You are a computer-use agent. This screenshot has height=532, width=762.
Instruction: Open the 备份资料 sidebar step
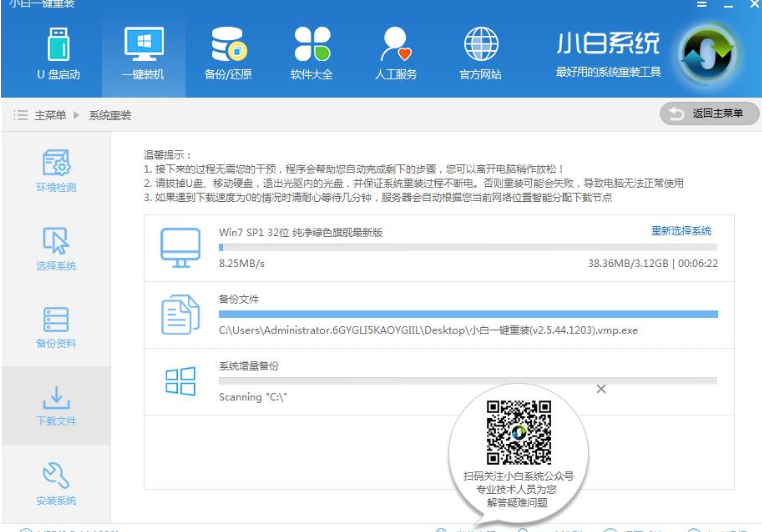pyautogui.click(x=56, y=327)
